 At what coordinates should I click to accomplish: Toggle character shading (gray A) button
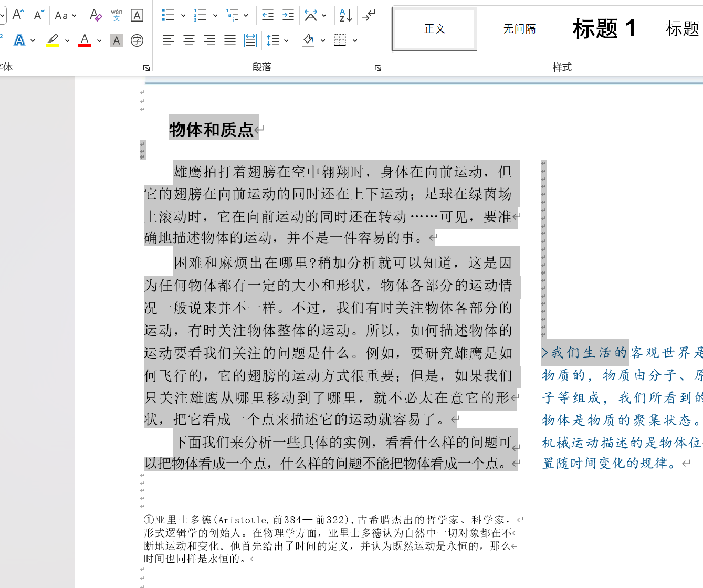(117, 40)
